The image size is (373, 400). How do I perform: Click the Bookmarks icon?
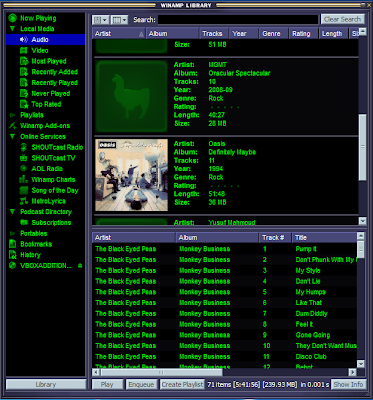(13, 244)
